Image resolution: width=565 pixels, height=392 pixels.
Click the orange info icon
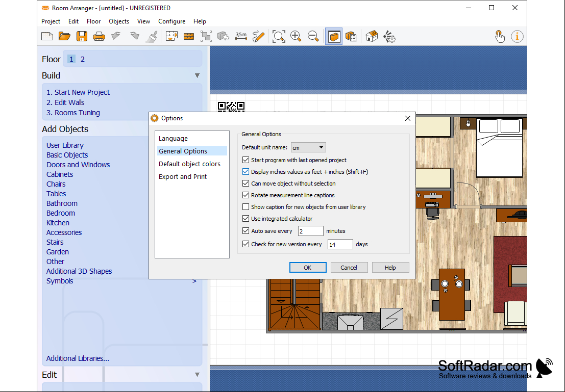tap(517, 36)
